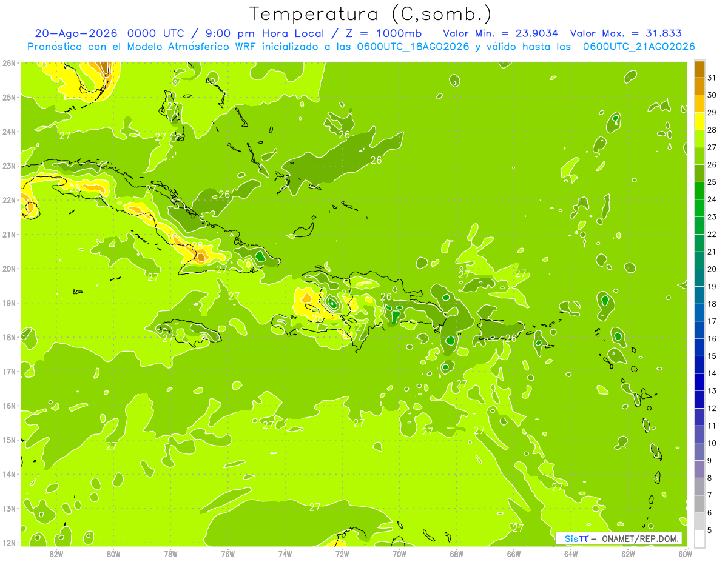
Task: Select the forecast date "20-Ago-2026"
Action: click(78, 33)
